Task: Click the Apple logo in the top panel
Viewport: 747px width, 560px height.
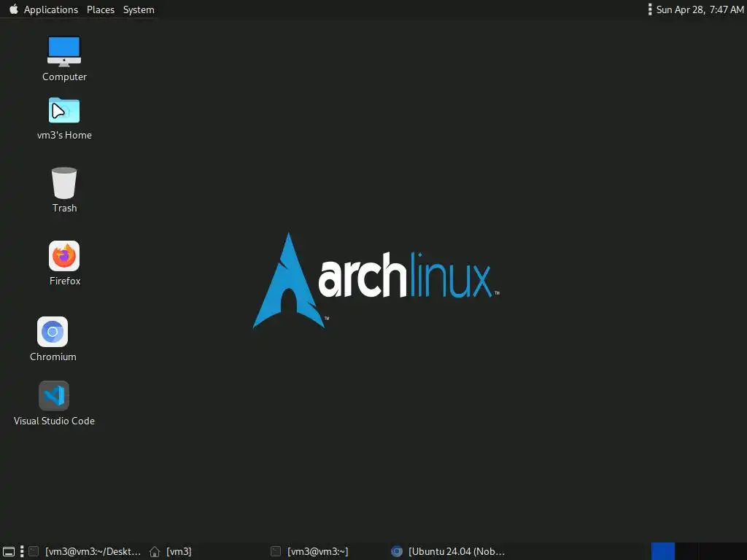Action: [x=13, y=9]
